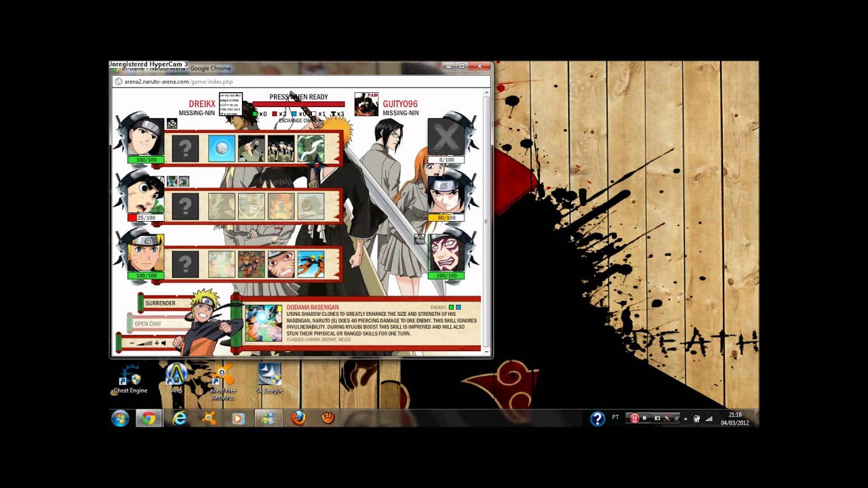This screenshot has width=868, height=488.
Task: Target the face-painted enemy with 100/100 health
Action: point(446,253)
